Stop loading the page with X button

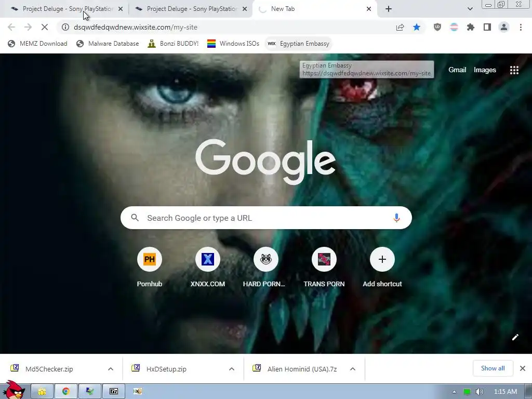(45, 27)
